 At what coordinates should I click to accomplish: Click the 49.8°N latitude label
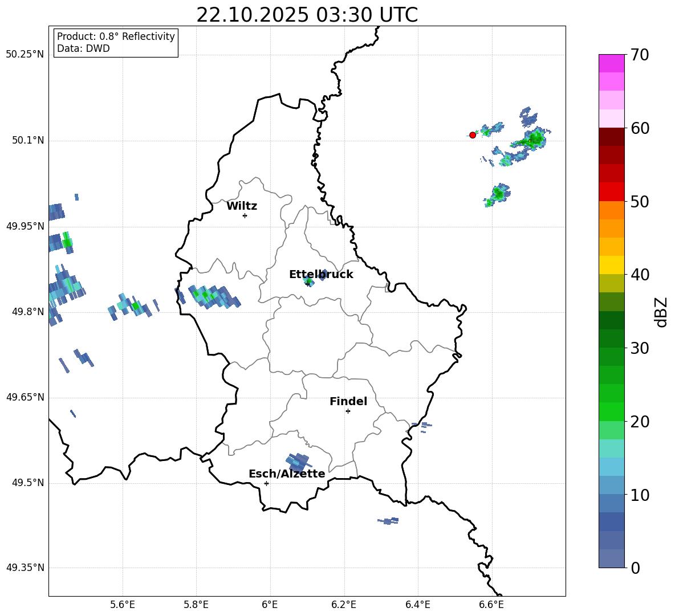28,312
